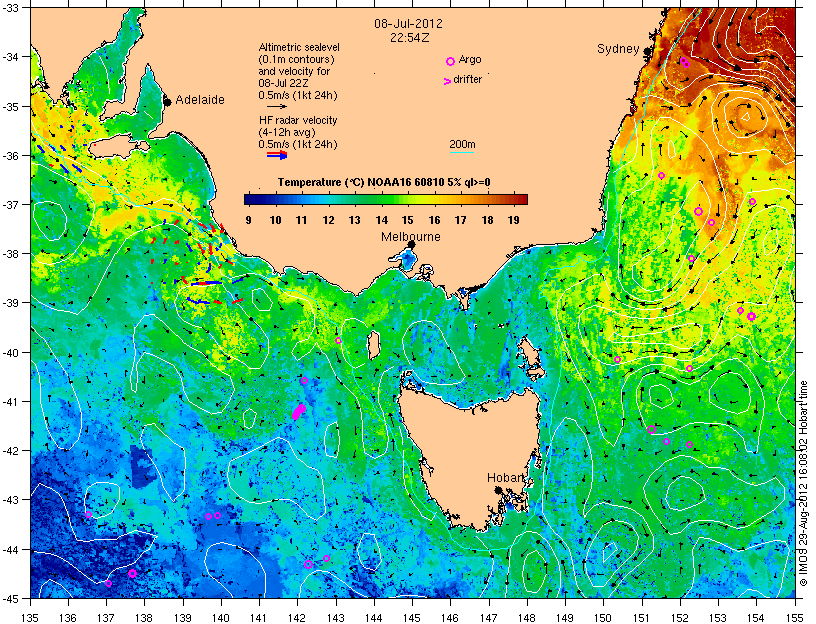Click the magenta drifter legend symbol
The height and width of the screenshot is (624, 816).
[447, 81]
